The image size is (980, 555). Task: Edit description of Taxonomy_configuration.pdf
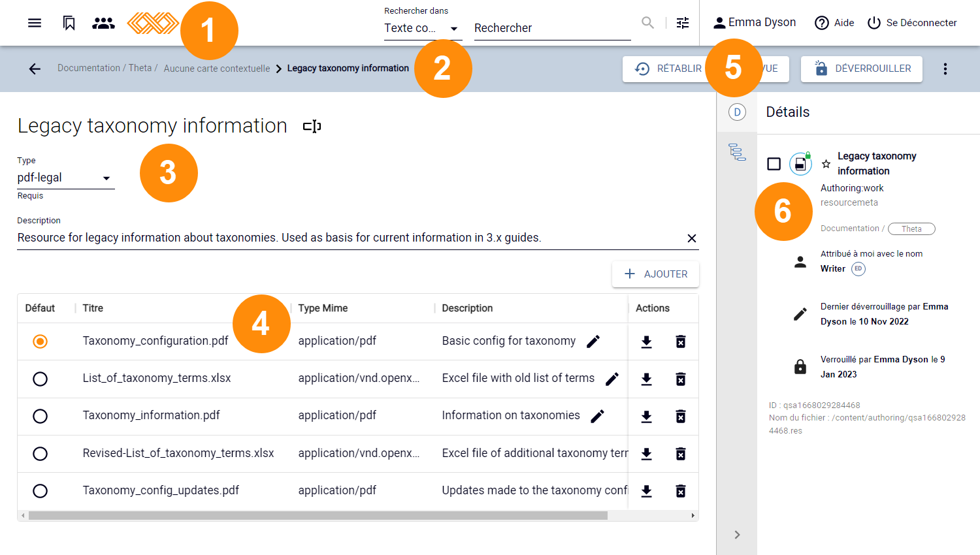tap(593, 341)
